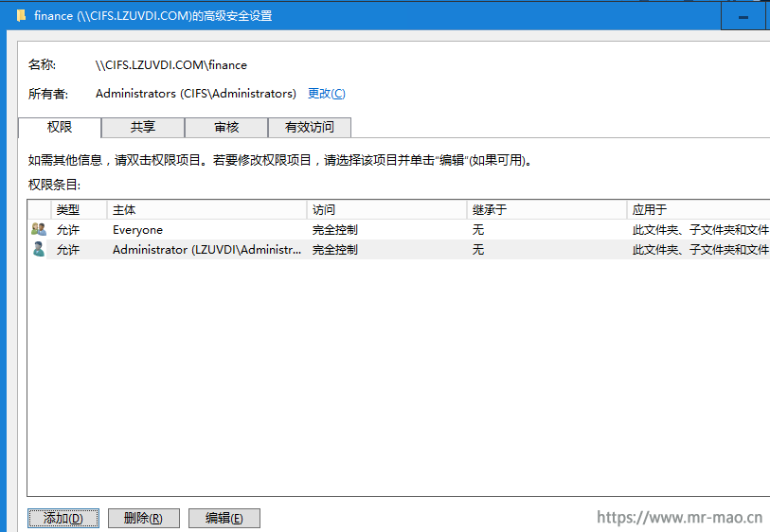
Task: Switch to the 共享 tab
Action: (x=143, y=128)
